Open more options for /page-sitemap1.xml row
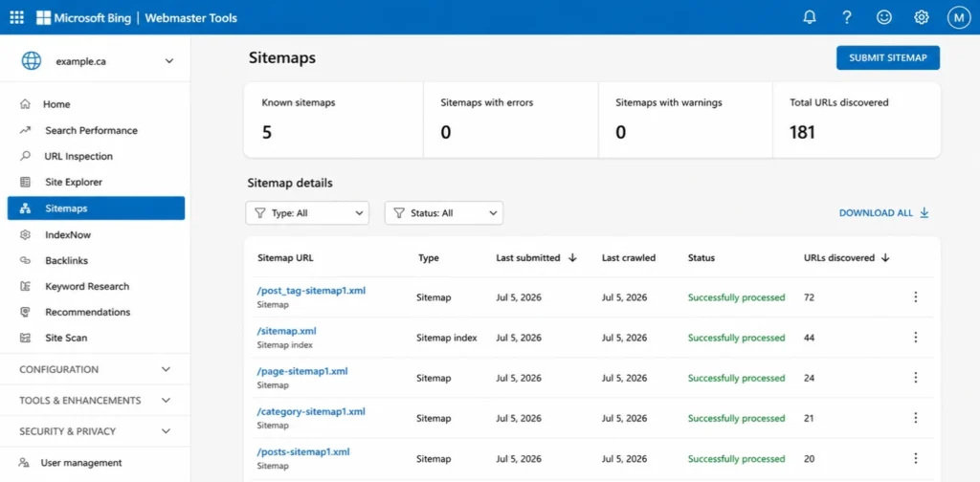Screen dimensions: 980x482 tap(916, 378)
